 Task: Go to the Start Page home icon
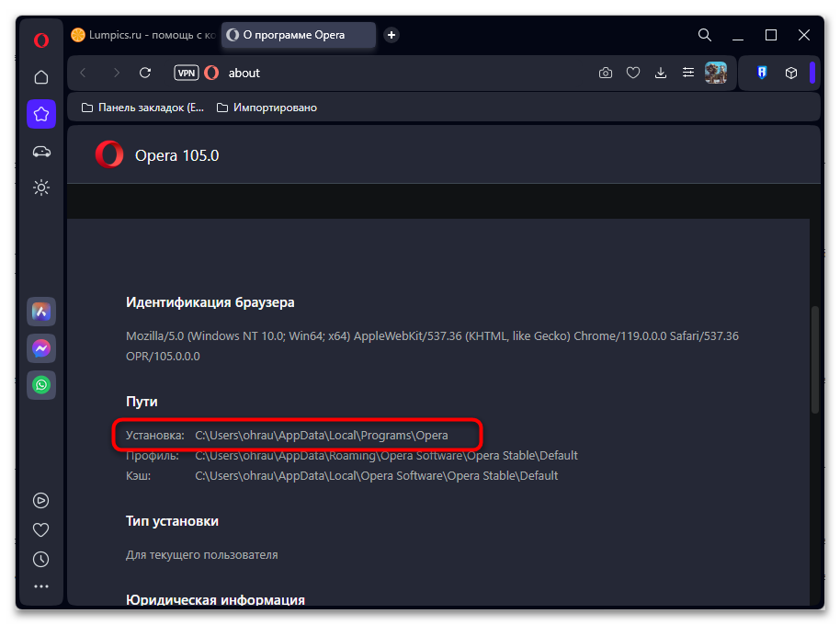tap(41, 77)
